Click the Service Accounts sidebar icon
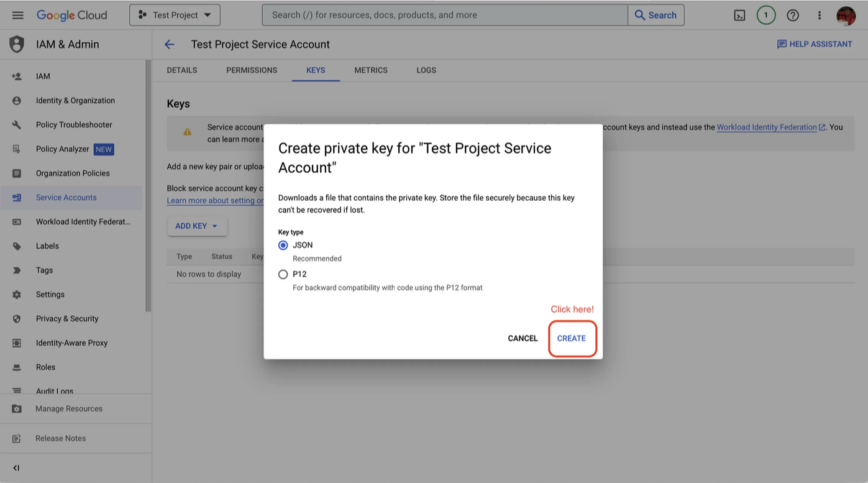Screen dimensions: 868x483 (17, 198)
